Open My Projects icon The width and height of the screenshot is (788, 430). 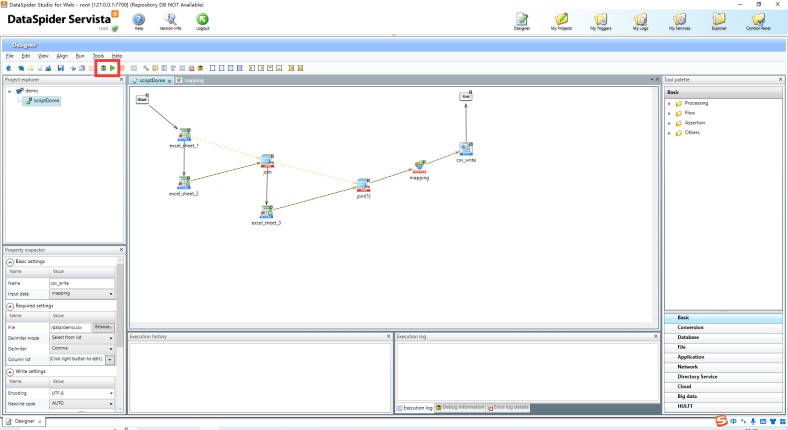pyautogui.click(x=561, y=21)
